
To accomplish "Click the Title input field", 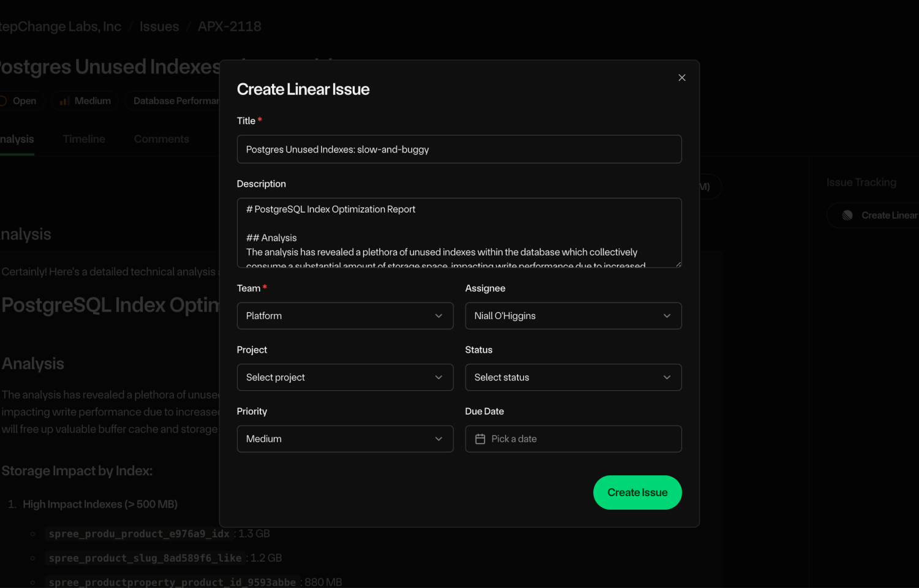I will click(x=459, y=149).
